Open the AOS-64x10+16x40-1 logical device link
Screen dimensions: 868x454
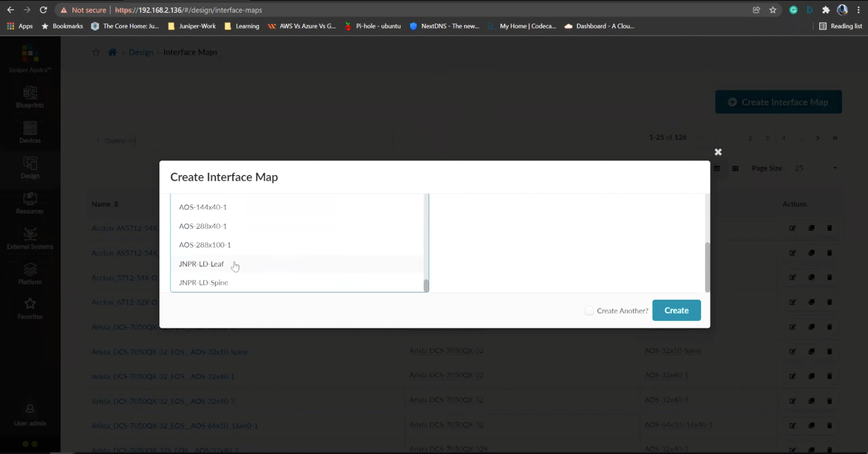pos(679,424)
